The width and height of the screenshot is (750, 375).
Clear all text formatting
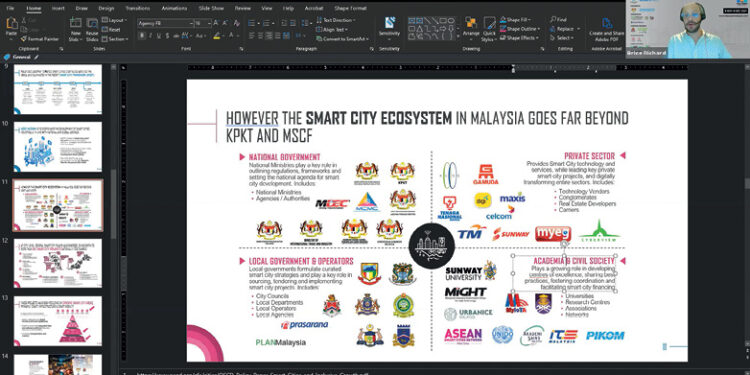point(236,23)
